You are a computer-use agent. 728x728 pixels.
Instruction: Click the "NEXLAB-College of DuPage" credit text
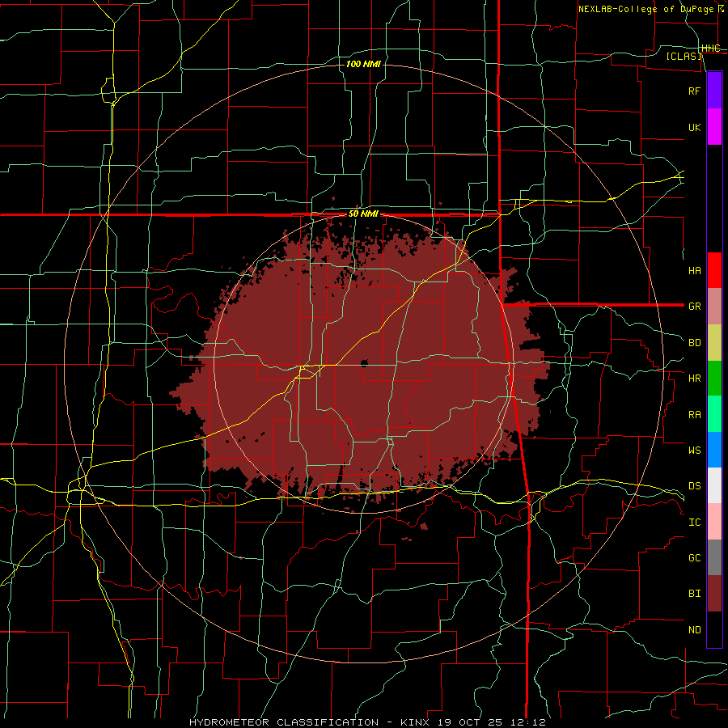tap(646, 9)
